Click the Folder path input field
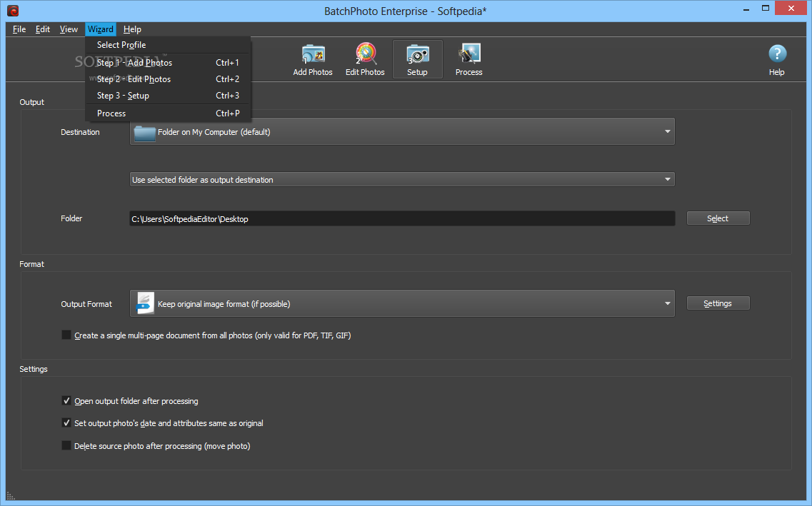 (402, 219)
